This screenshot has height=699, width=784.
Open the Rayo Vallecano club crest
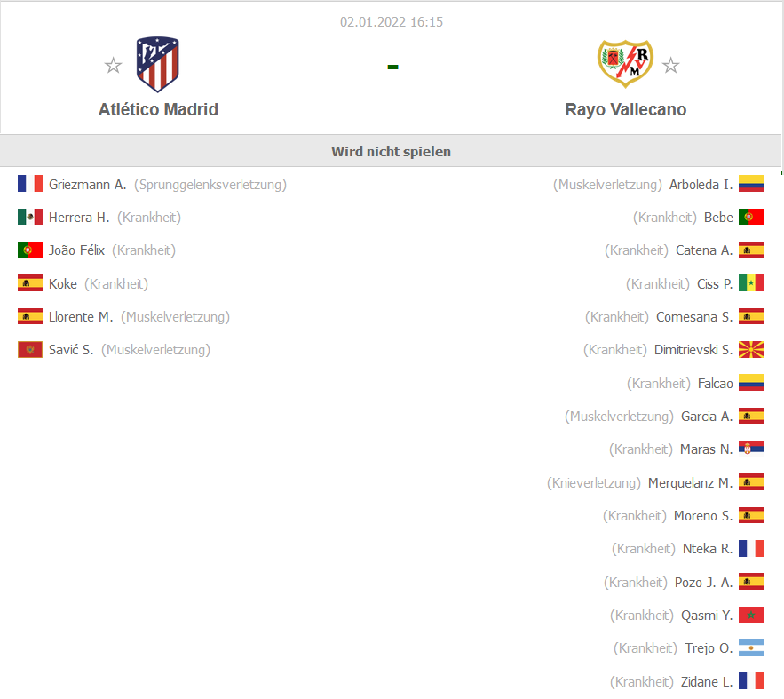(625, 64)
